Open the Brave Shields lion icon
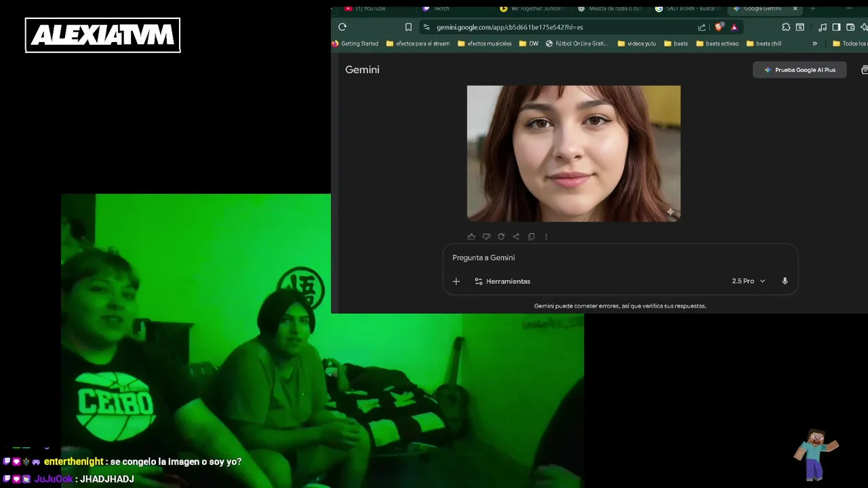The height and width of the screenshot is (488, 868). (719, 27)
